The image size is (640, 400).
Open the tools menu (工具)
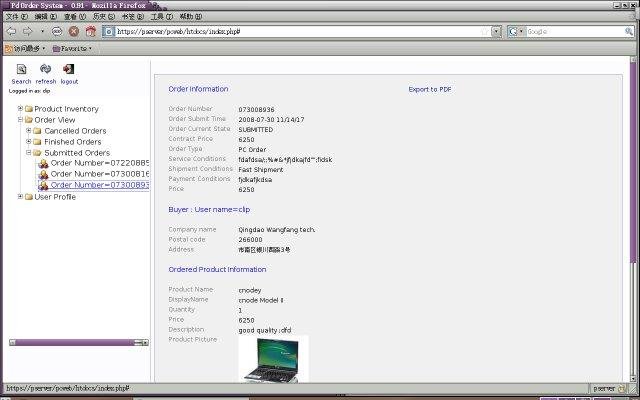[x=162, y=17]
